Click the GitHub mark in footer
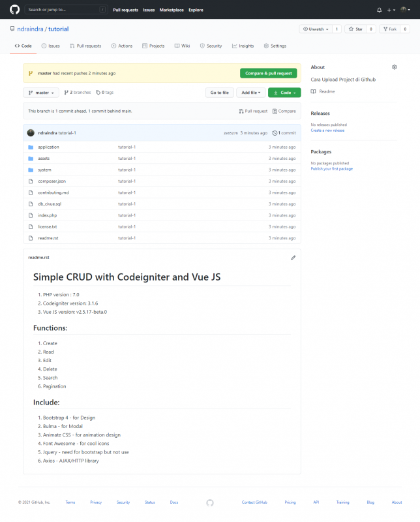The width and height of the screenshot is (420, 522). pos(209,502)
